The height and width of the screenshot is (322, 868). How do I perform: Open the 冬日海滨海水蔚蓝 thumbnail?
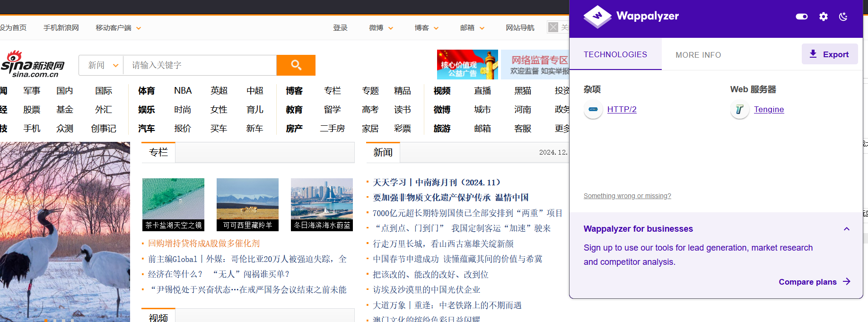tap(322, 205)
